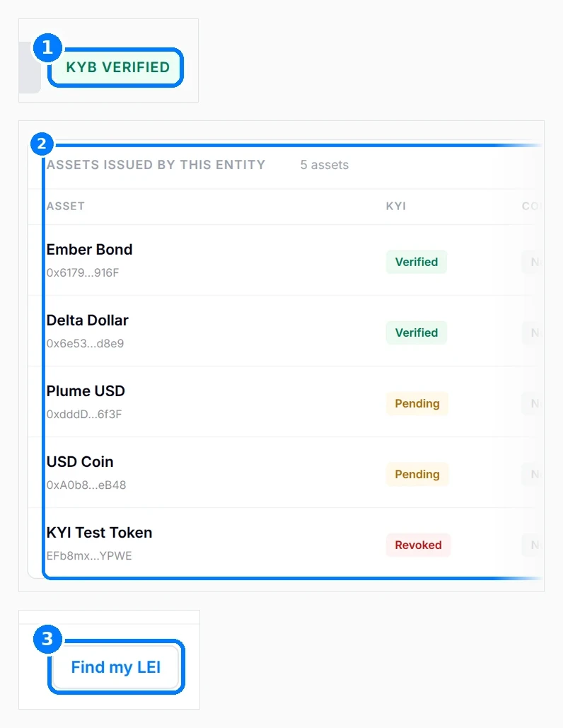563x728 pixels.
Task: Click the KYI column header
Action: click(x=396, y=206)
